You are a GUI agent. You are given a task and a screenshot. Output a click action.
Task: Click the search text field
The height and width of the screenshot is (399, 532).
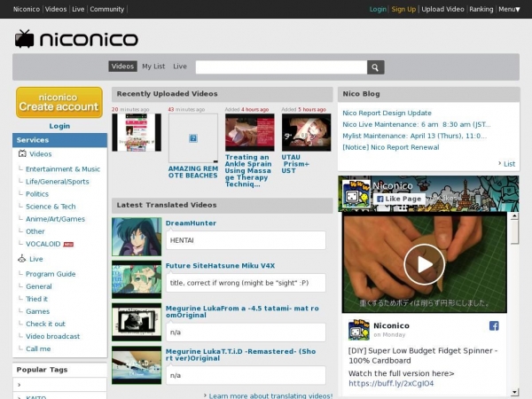coord(281,67)
